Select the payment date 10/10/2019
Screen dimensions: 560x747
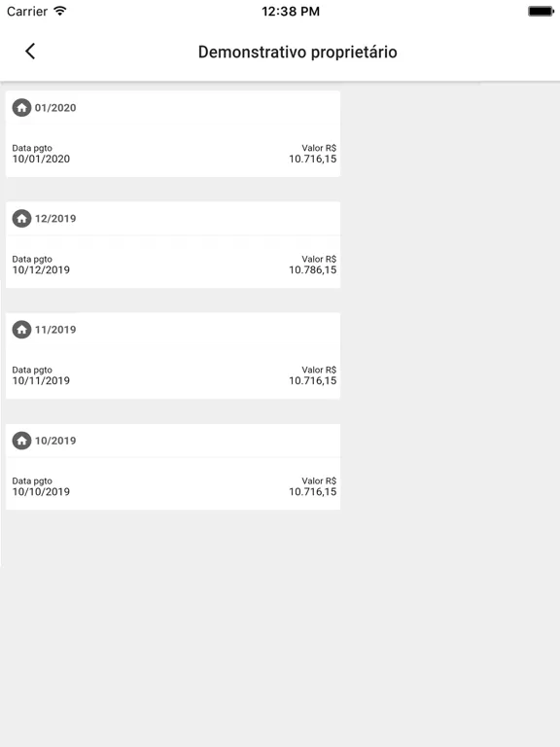41,491
